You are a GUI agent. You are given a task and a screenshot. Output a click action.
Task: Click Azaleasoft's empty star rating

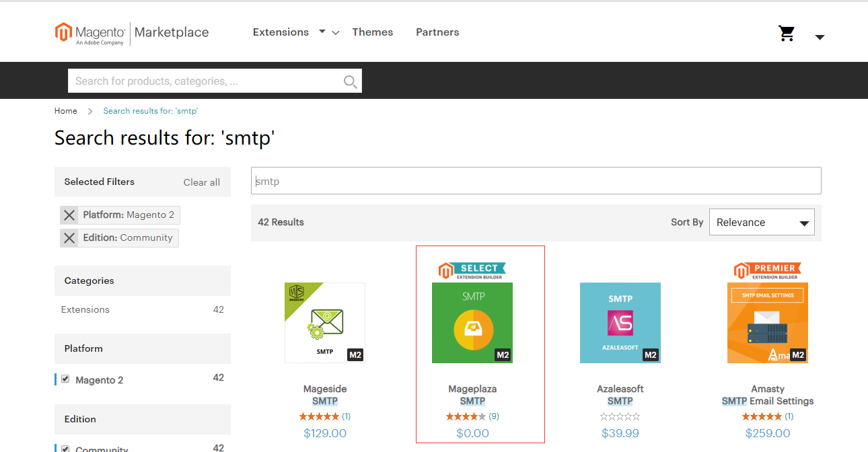(x=620, y=417)
